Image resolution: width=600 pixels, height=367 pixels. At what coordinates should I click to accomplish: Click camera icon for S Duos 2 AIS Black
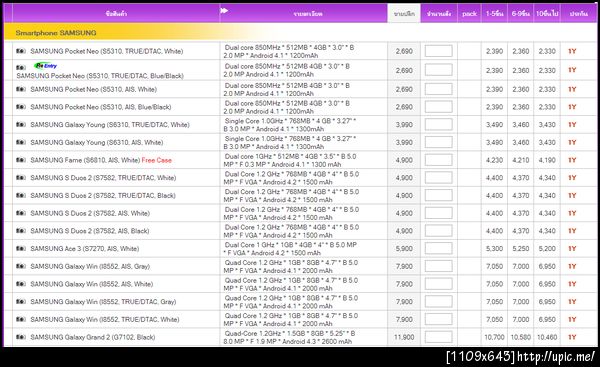tap(21, 231)
